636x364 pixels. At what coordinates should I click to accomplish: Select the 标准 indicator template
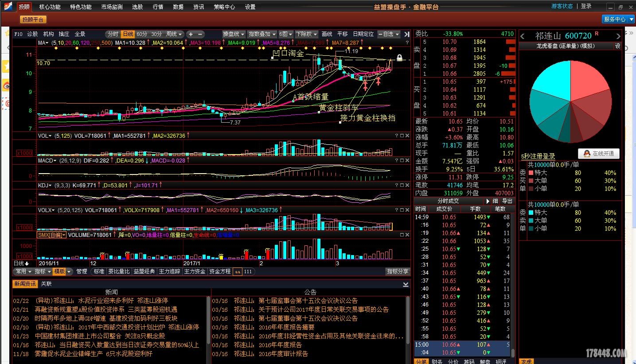tap(99, 271)
